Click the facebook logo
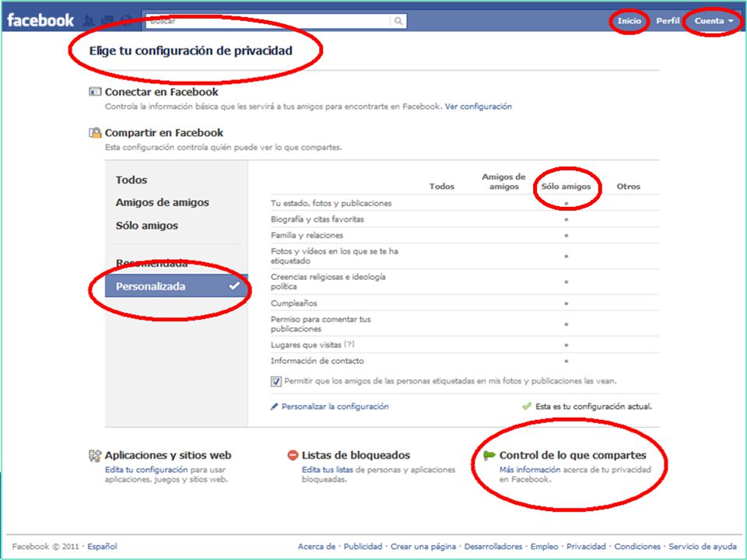Viewport: 747px width, 560px height. pos(40,20)
